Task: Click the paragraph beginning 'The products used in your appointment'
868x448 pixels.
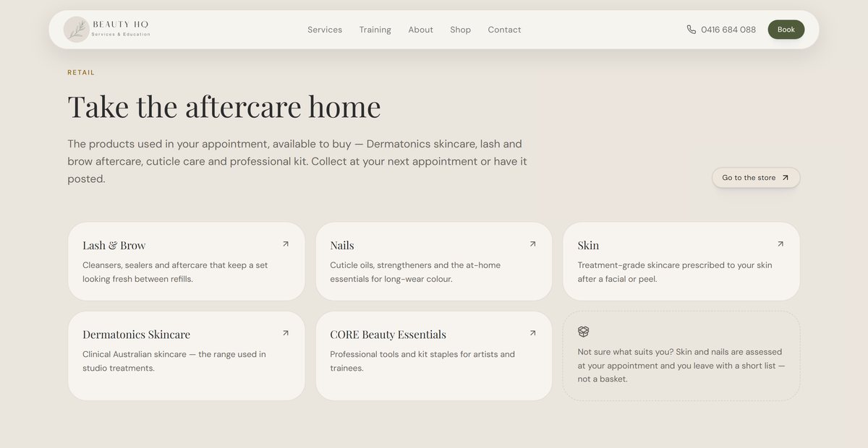Action: click(x=297, y=161)
